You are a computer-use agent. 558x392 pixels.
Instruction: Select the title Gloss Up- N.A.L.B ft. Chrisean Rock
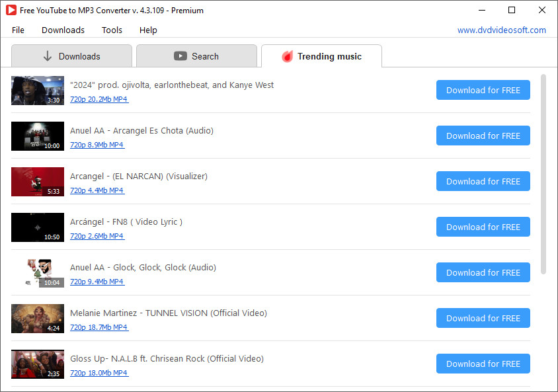point(167,358)
